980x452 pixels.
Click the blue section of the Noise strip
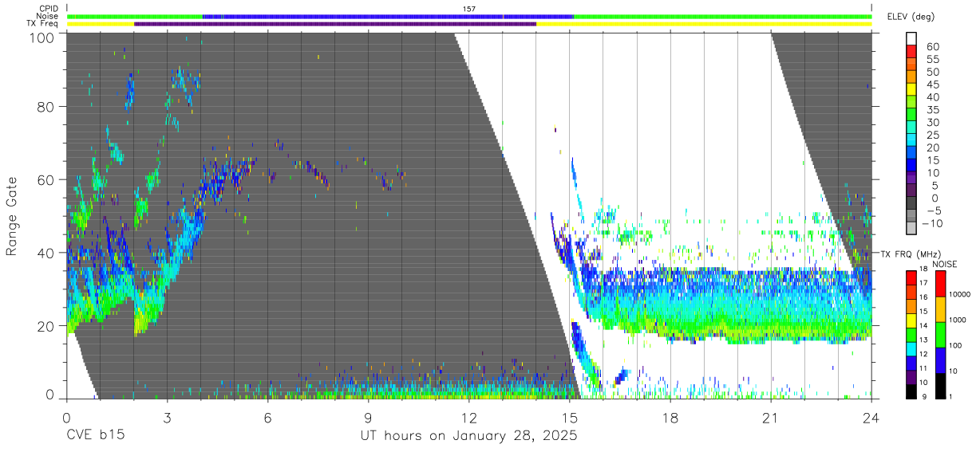pyautogui.click(x=388, y=16)
